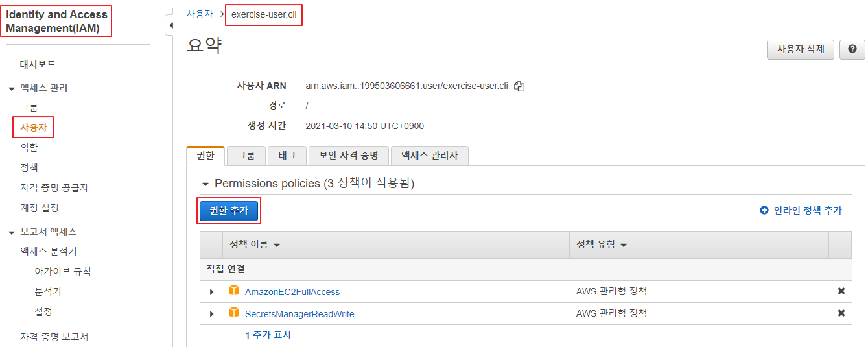Viewport: 868px width, 347px height.
Task: Click the 권한 추가 button
Action: click(x=229, y=211)
